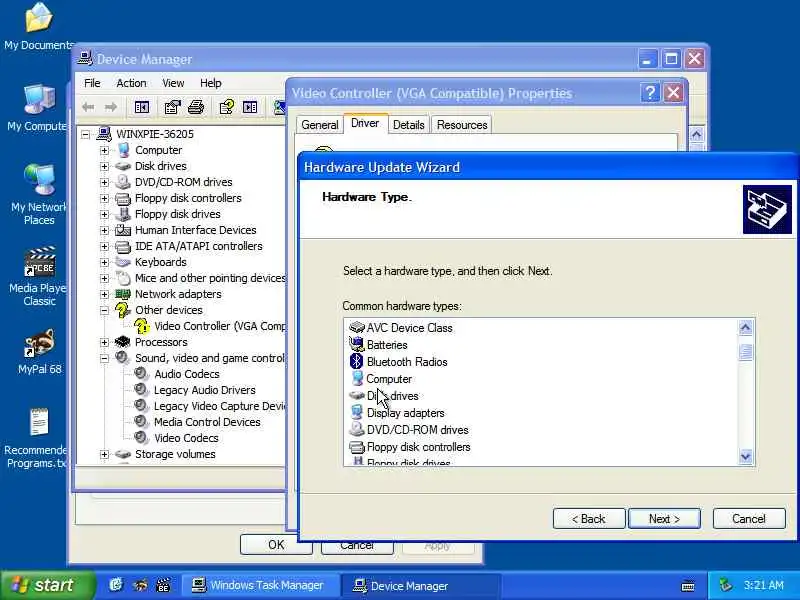Image resolution: width=800 pixels, height=600 pixels.
Task: Collapse the Other devices node
Action: (x=104, y=310)
